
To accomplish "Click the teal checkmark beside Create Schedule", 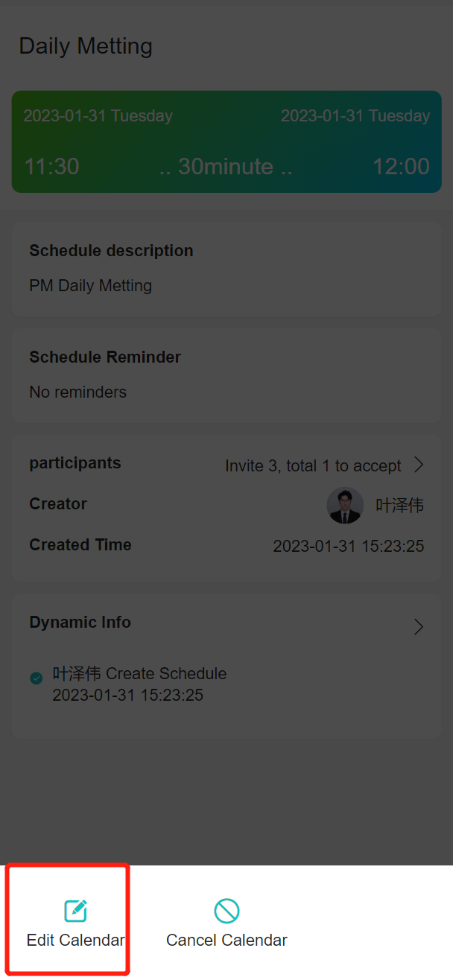I will (36, 678).
